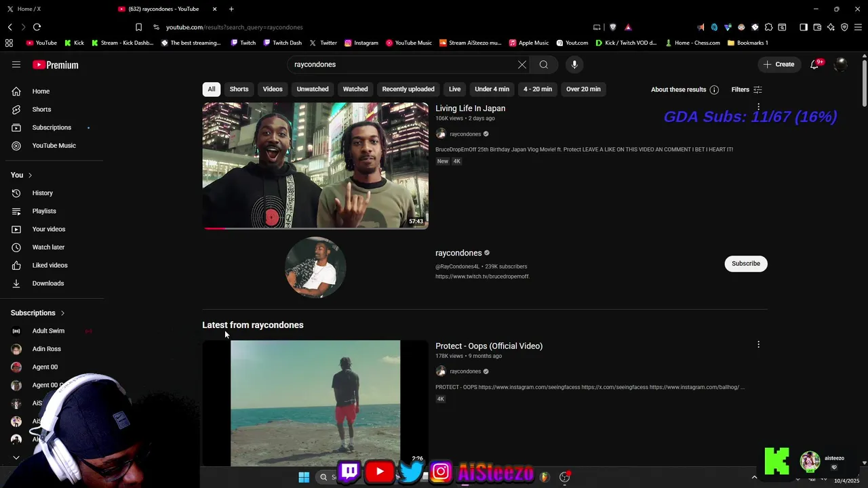Image resolution: width=868 pixels, height=488 pixels.
Task: Open browser extensions puzzle icon
Action: pyautogui.click(x=768, y=27)
